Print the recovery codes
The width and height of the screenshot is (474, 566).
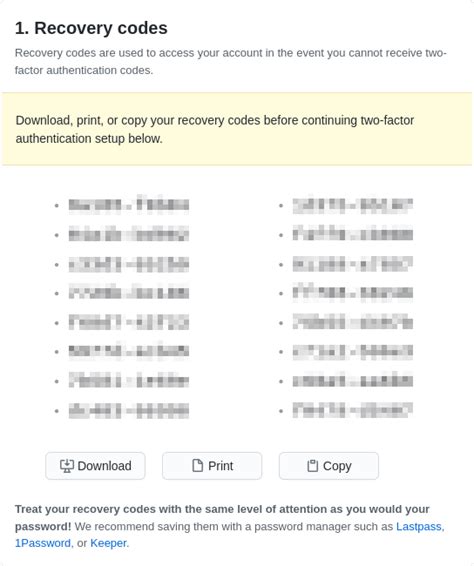(212, 466)
